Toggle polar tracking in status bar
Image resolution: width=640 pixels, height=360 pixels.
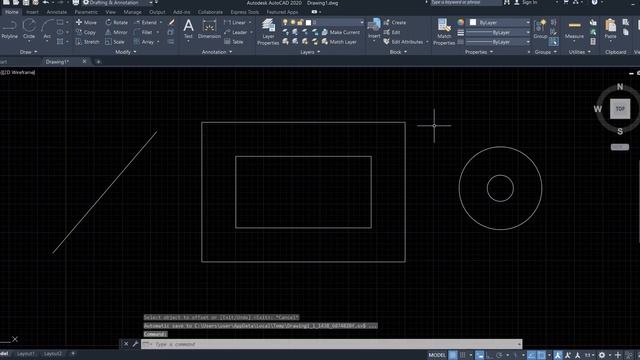(x=499, y=355)
